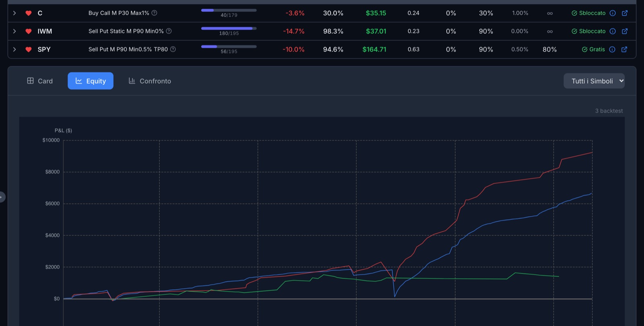Click the Sbloccato check icon in C row

tap(574, 13)
